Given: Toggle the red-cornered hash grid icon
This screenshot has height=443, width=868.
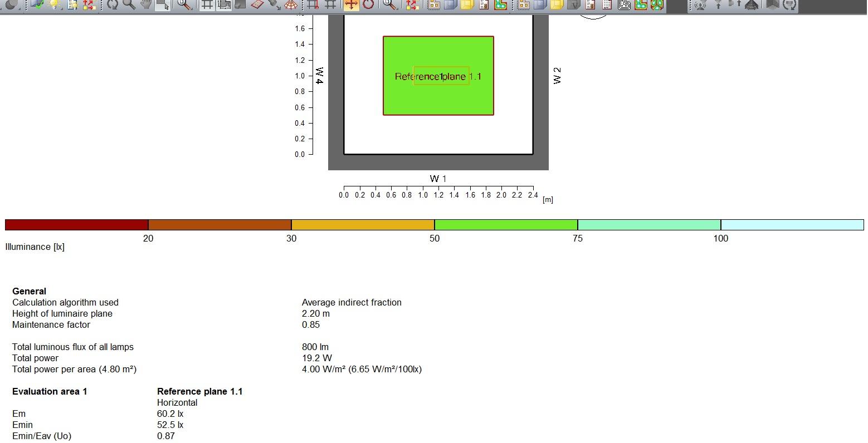Looking at the screenshot, I should (313, 4).
